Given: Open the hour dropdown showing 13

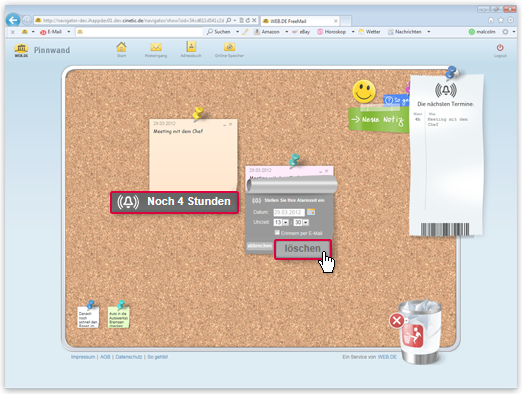Looking at the screenshot, I should pyautogui.click(x=286, y=222).
